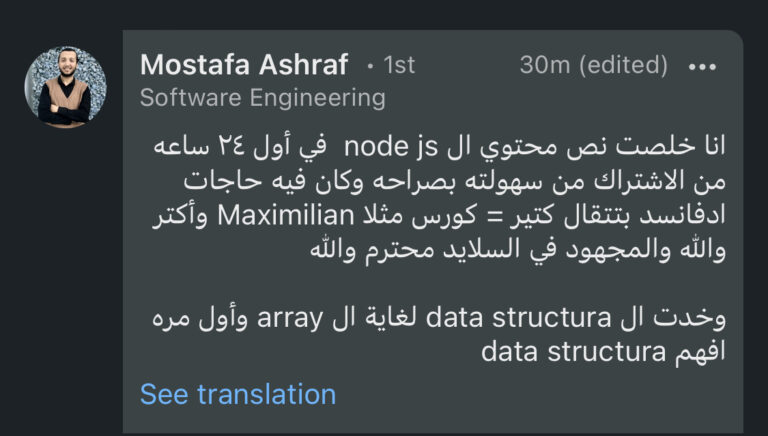Image resolution: width=768 pixels, height=436 pixels.
Task: Click Mostafa Ashraf's profile picture
Action: pyautogui.click(x=64, y=87)
